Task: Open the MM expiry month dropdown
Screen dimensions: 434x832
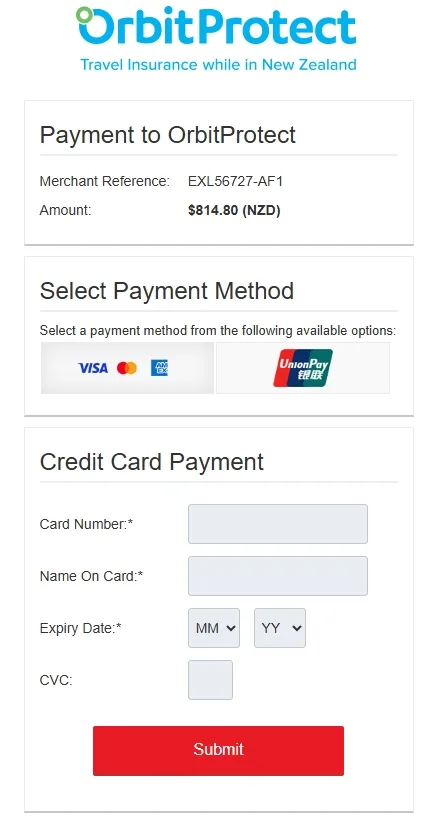Action: coord(214,628)
